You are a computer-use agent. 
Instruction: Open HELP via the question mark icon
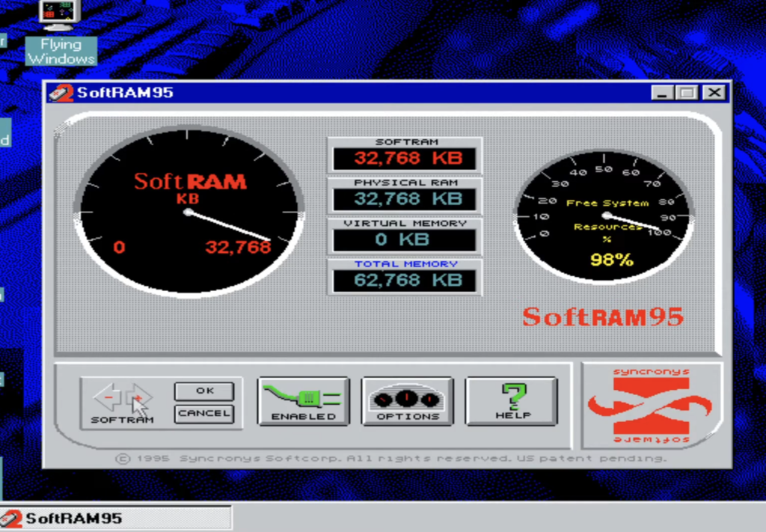512,400
